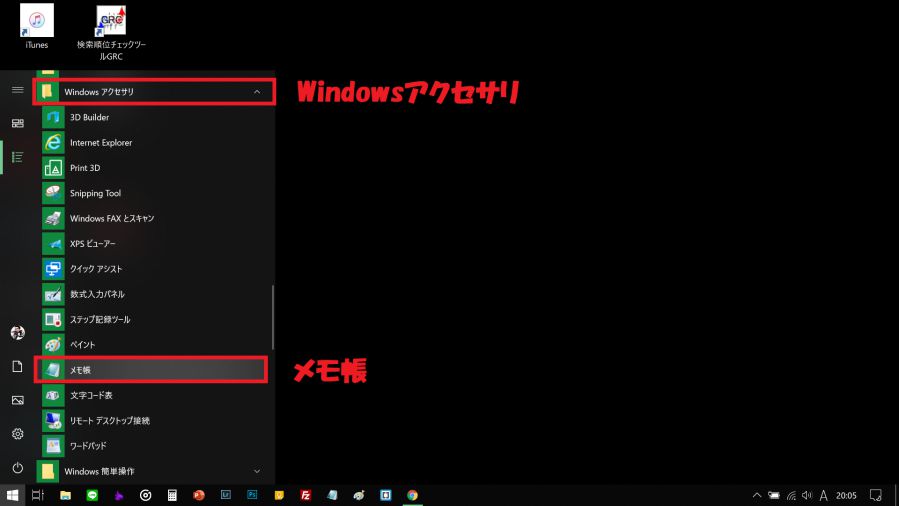The height and width of the screenshot is (506, 899).
Task: Open Settings gear in Start sidebar
Action: [x=18, y=434]
